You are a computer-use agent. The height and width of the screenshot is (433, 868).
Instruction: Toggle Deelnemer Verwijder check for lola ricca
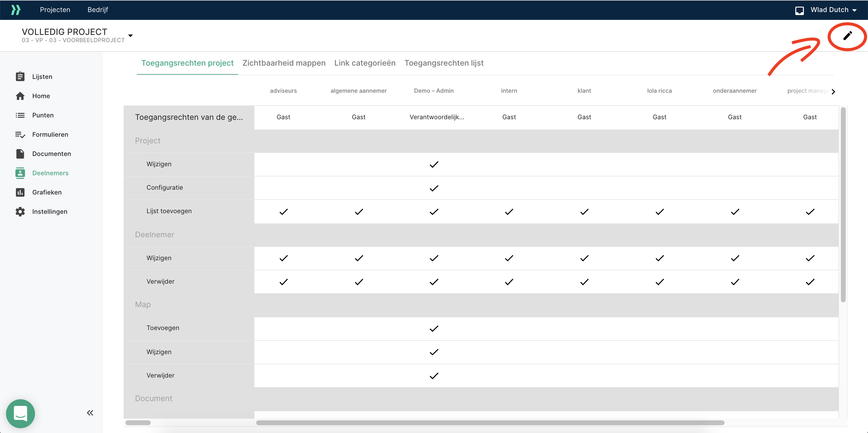point(660,282)
